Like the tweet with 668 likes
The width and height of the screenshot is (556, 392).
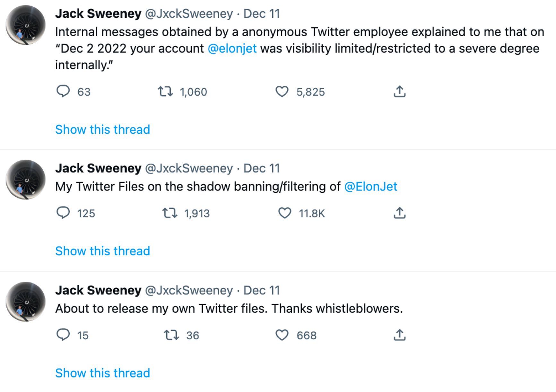282,335
